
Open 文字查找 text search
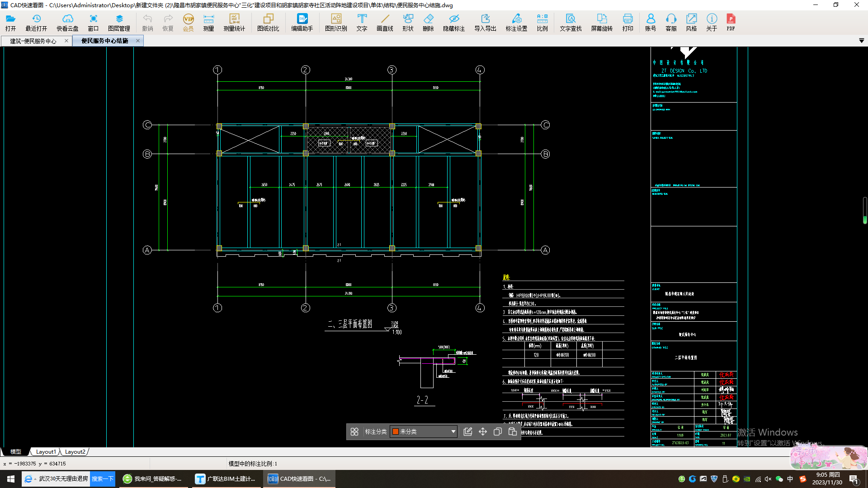coord(571,22)
